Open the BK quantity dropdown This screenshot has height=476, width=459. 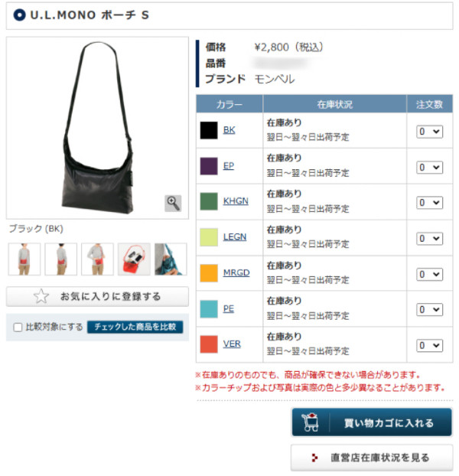pos(429,132)
